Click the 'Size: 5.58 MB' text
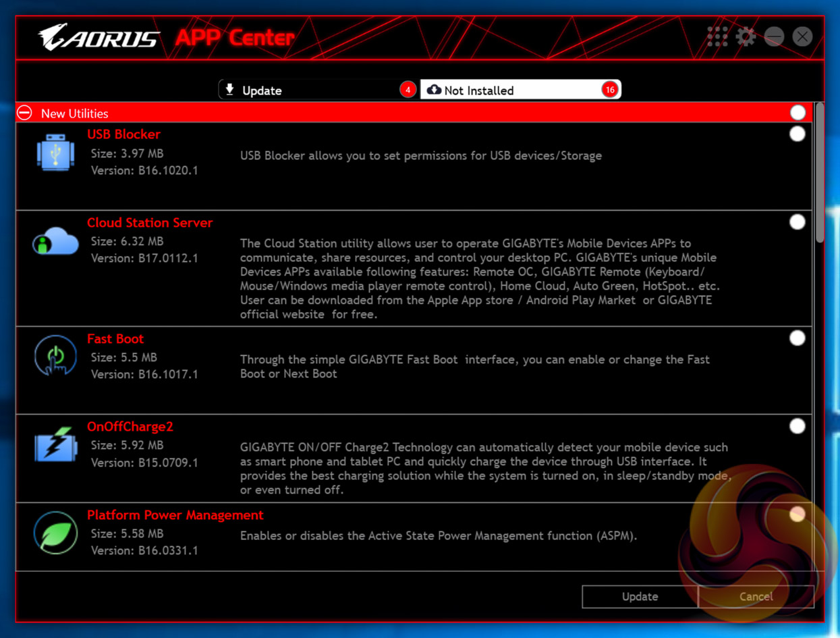 (x=127, y=534)
